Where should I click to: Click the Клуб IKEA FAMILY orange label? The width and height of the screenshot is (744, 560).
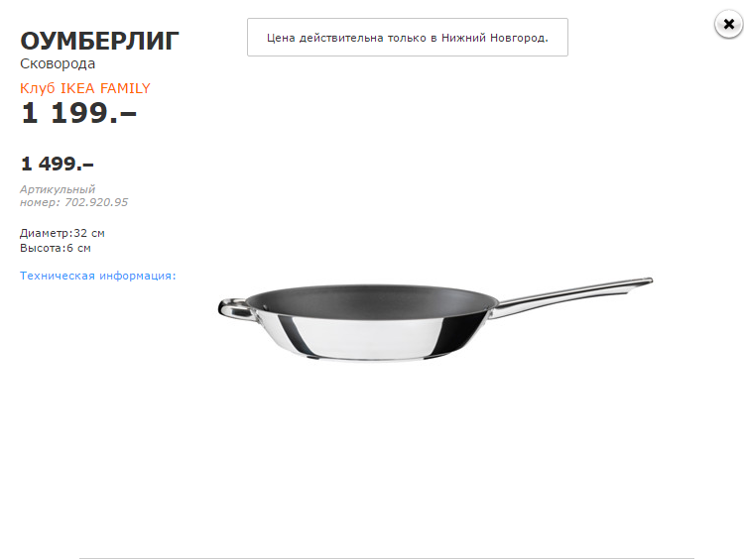click(x=85, y=88)
